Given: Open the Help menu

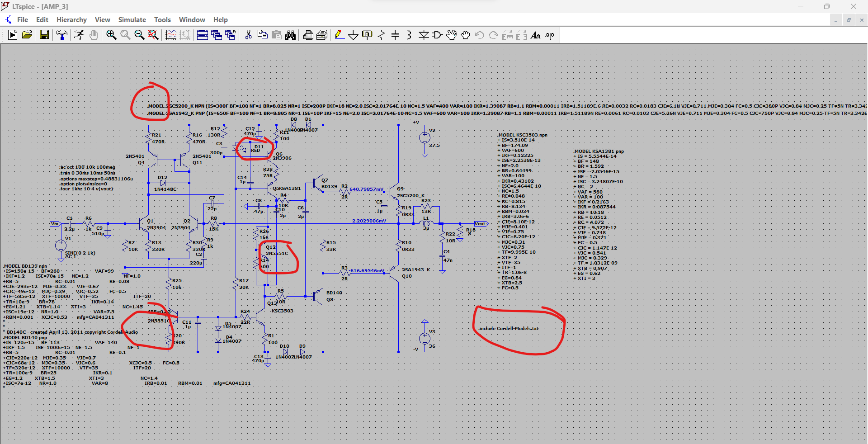Looking at the screenshot, I should click(x=221, y=19).
